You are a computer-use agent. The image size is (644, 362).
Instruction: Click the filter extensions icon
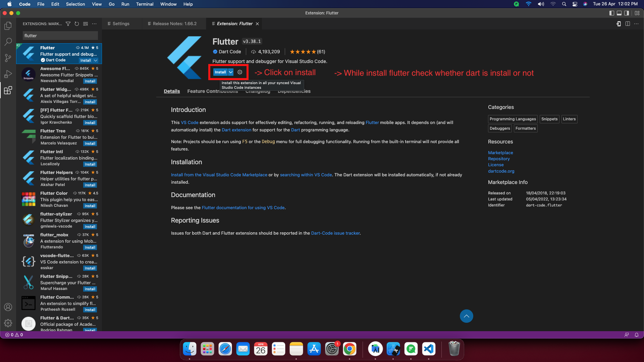[x=68, y=24]
